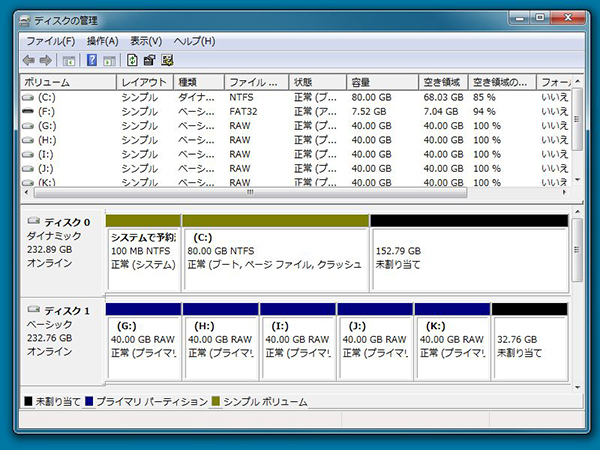Click the show/hide console tree icon
The width and height of the screenshot is (600, 450).
[68, 60]
